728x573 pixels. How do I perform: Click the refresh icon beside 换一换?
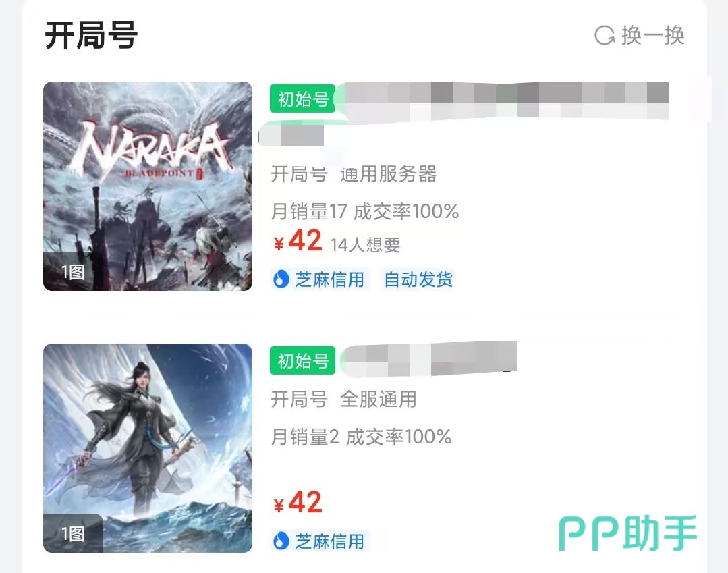tap(605, 35)
